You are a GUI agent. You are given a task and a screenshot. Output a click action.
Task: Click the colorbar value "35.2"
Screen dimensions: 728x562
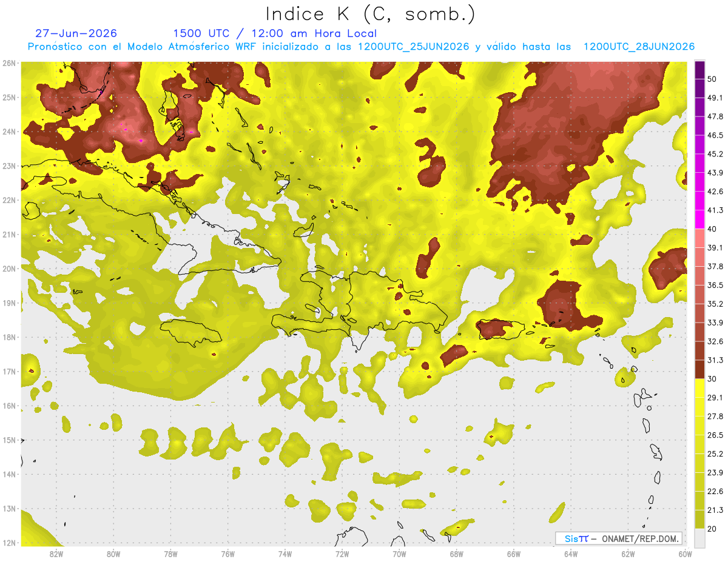click(x=715, y=304)
